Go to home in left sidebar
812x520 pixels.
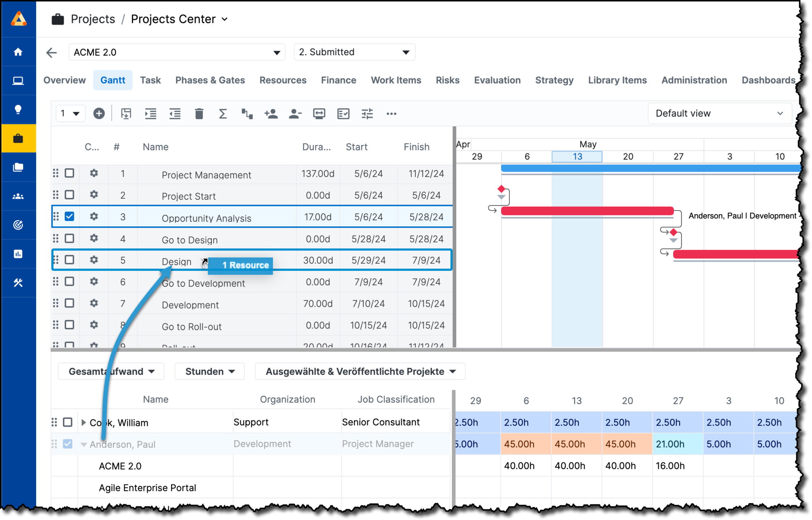(18, 52)
